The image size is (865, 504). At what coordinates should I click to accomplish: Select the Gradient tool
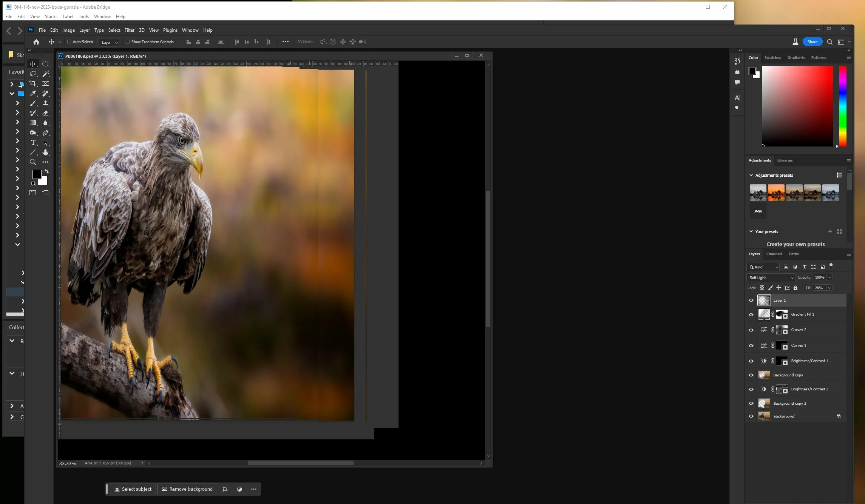pos(33,123)
